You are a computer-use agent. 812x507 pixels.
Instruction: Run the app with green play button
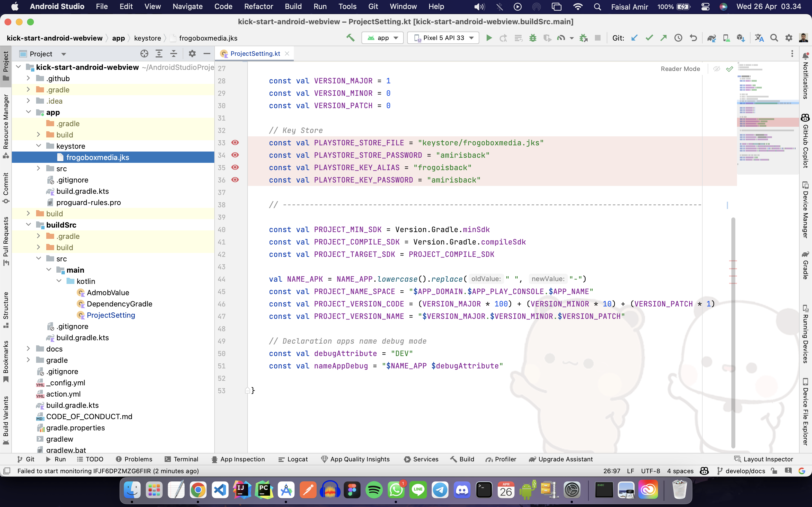click(489, 38)
